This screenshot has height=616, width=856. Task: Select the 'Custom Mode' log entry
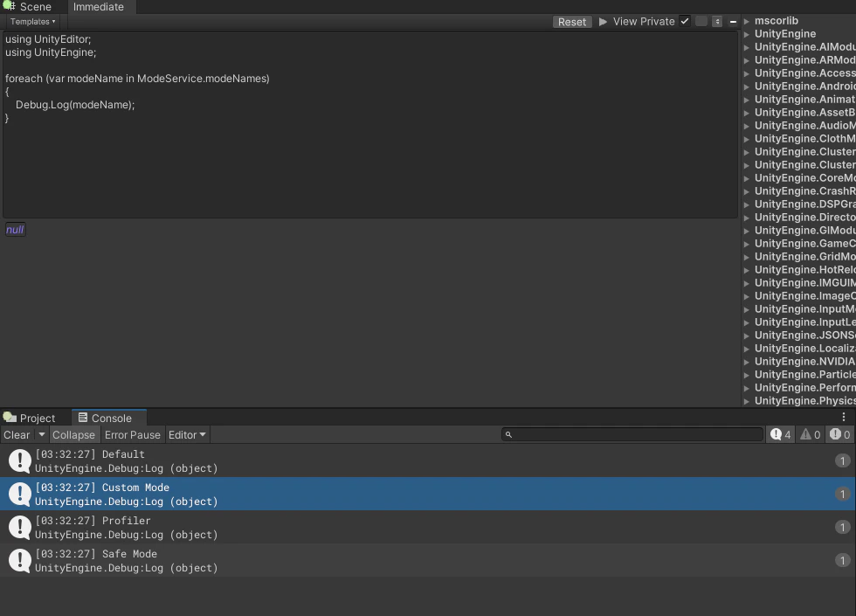[428, 495]
